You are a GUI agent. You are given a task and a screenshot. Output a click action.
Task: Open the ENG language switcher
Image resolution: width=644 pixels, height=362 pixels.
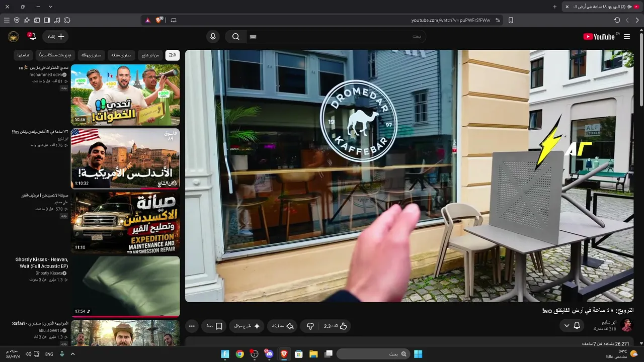tap(49, 354)
